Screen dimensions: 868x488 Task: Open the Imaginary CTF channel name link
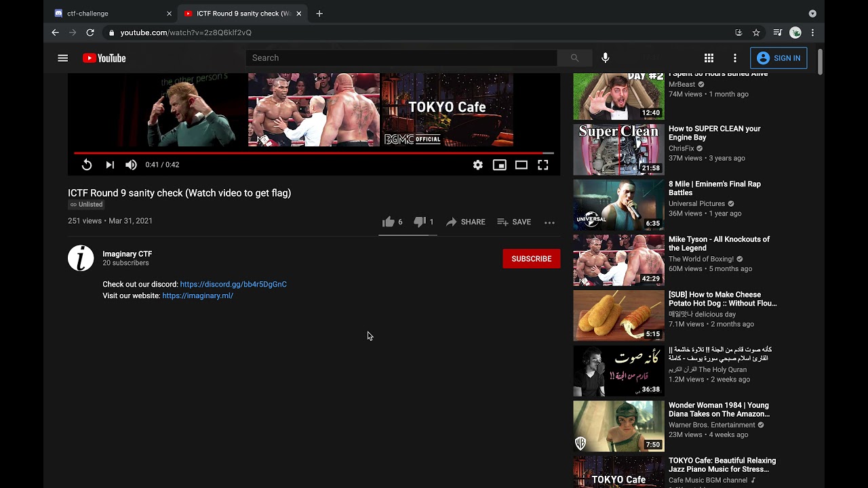(127, 254)
